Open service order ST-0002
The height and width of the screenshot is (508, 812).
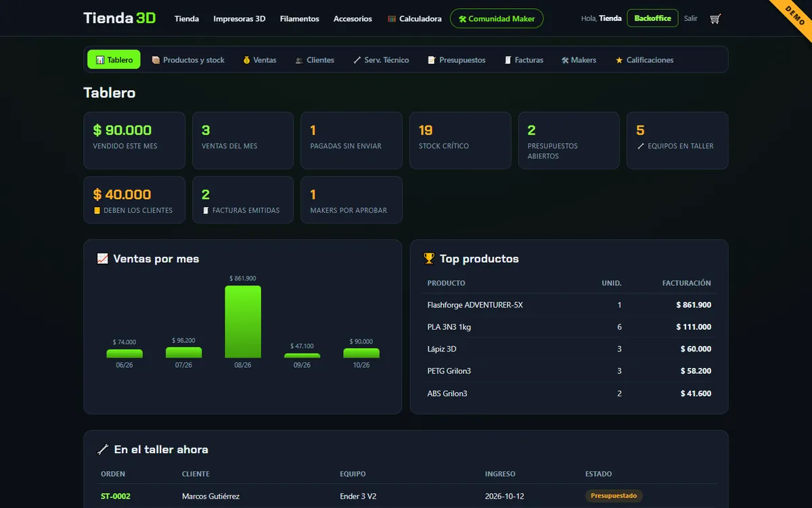click(116, 496)
